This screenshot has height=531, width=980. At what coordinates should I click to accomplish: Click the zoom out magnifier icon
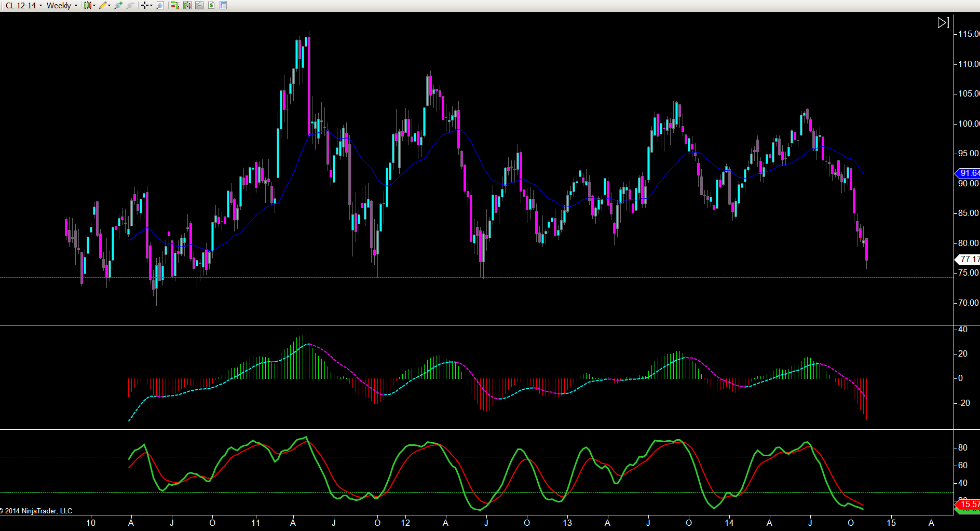pyautogui.click(x=130, y=5)
